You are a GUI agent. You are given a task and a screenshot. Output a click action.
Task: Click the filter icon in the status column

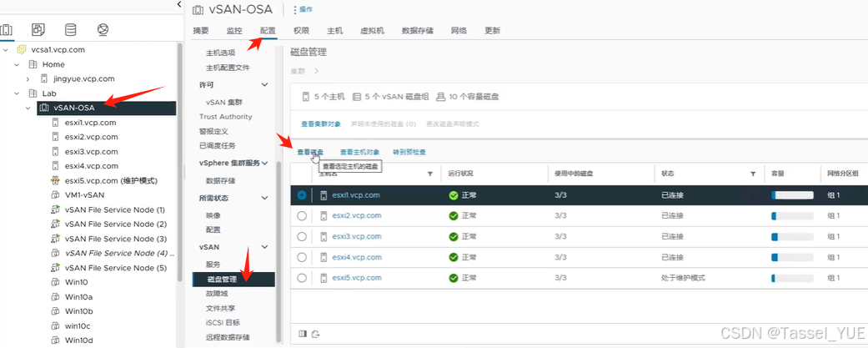[753, 174]
